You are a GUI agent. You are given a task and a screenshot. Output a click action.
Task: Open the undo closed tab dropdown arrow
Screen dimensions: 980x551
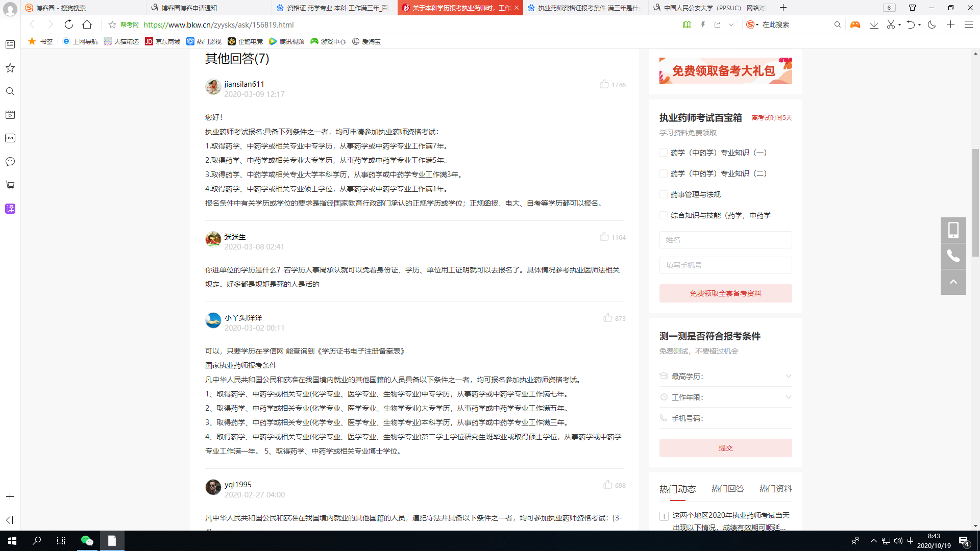(920, 24)
